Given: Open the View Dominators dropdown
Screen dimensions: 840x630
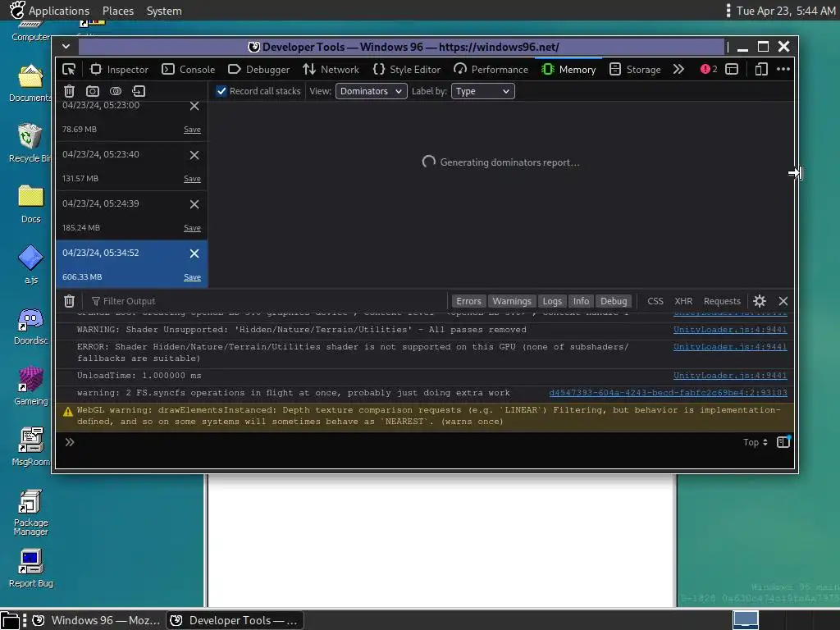Looking at the screenshot, I should click(372, 91).
